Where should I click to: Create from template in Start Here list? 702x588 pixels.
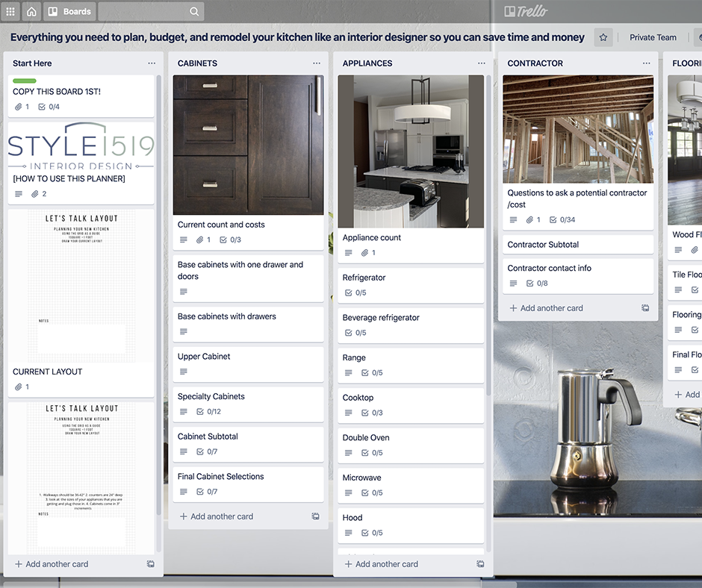(151, 564)
